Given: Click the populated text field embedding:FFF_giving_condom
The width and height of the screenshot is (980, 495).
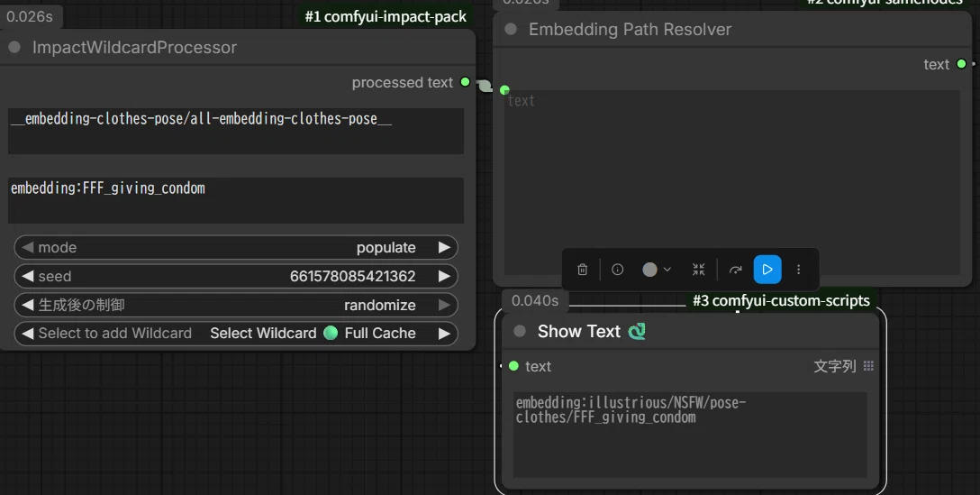Looking at the screenshot, I should [236, 200].
